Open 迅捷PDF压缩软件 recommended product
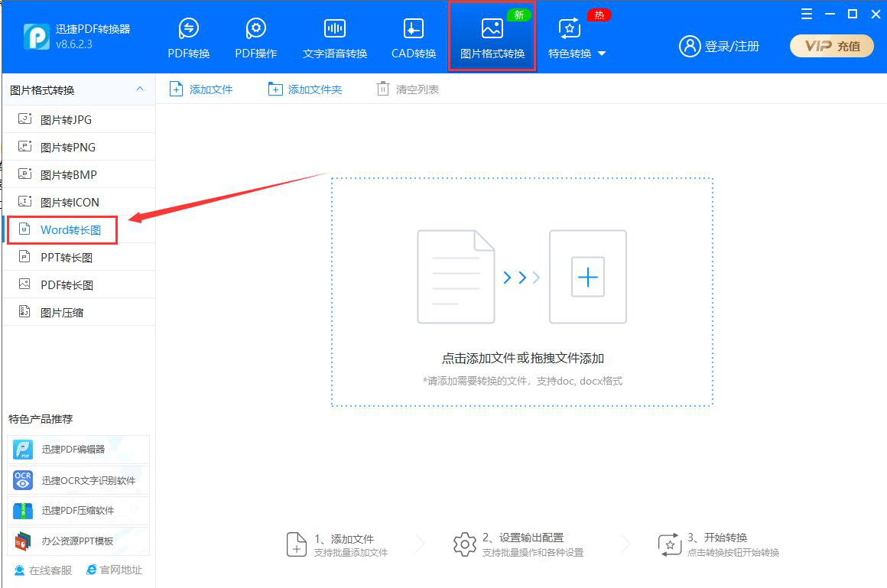Image resolution: width=887 pixels, height=588 pixels. (78, 511)
